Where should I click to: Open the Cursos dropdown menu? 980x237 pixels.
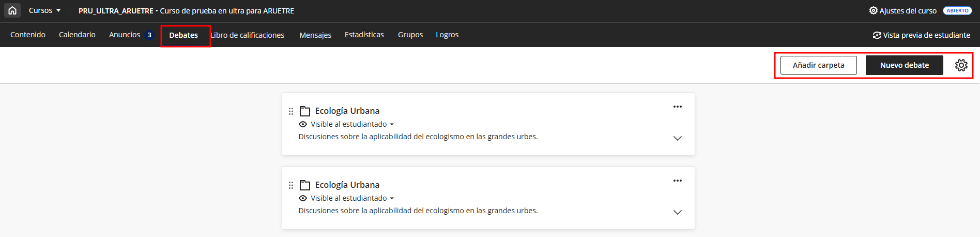coord(44,10)
